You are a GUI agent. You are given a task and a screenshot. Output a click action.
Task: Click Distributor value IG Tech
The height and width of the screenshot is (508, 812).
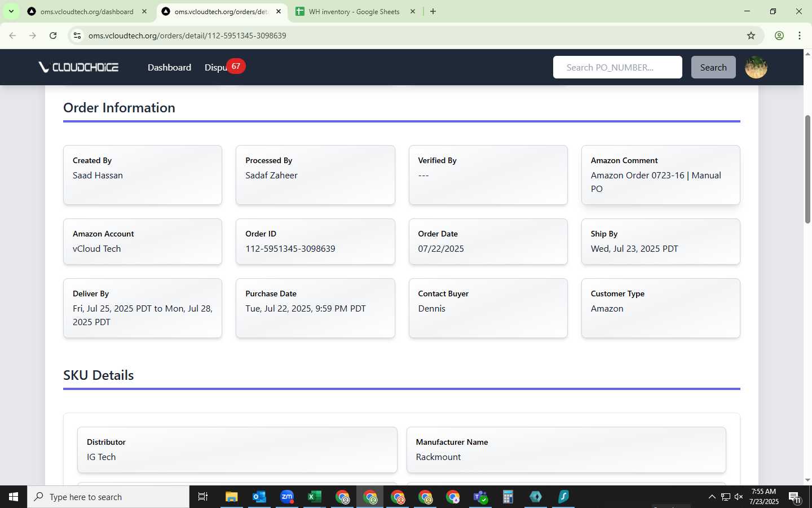[101, 457]
